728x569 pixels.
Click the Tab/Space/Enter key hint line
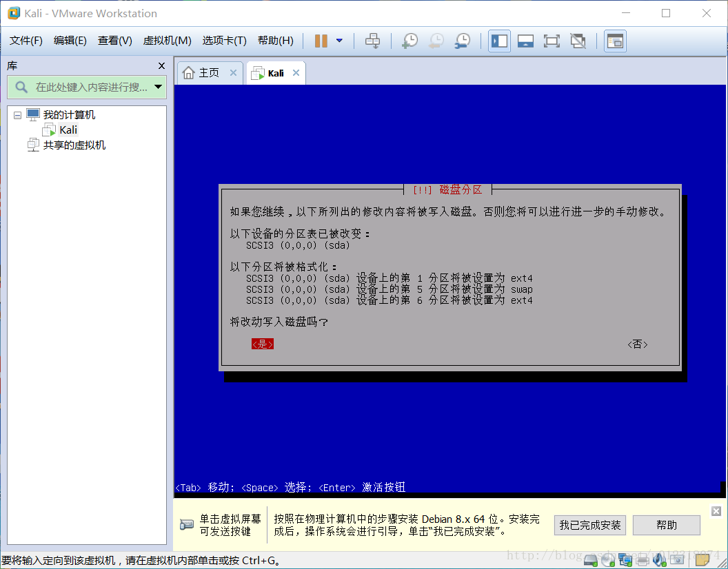click(x=290, y=487)
